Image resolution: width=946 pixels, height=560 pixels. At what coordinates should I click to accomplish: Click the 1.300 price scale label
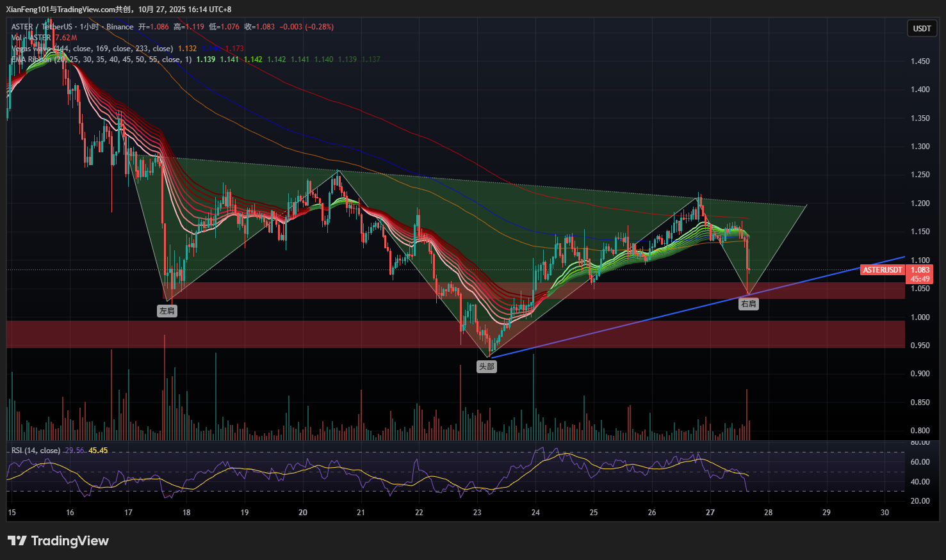[920, 147]
